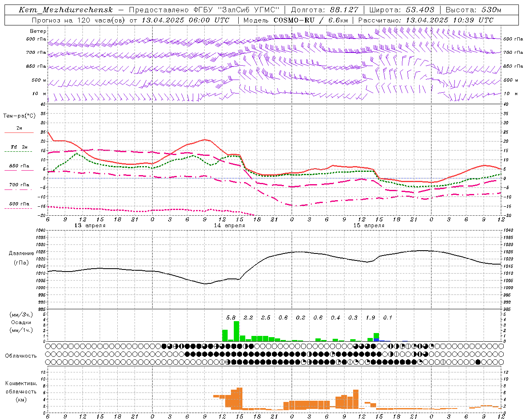This screenshot has width=525, height=420.
Task: Click the '1.9' three-hour precipitation value
Action: click(x=370, y=317)
